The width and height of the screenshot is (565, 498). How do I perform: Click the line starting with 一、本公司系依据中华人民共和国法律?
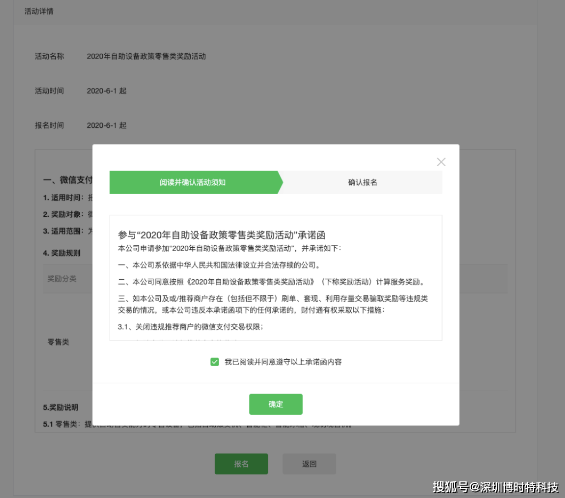[x=219, y=265]
